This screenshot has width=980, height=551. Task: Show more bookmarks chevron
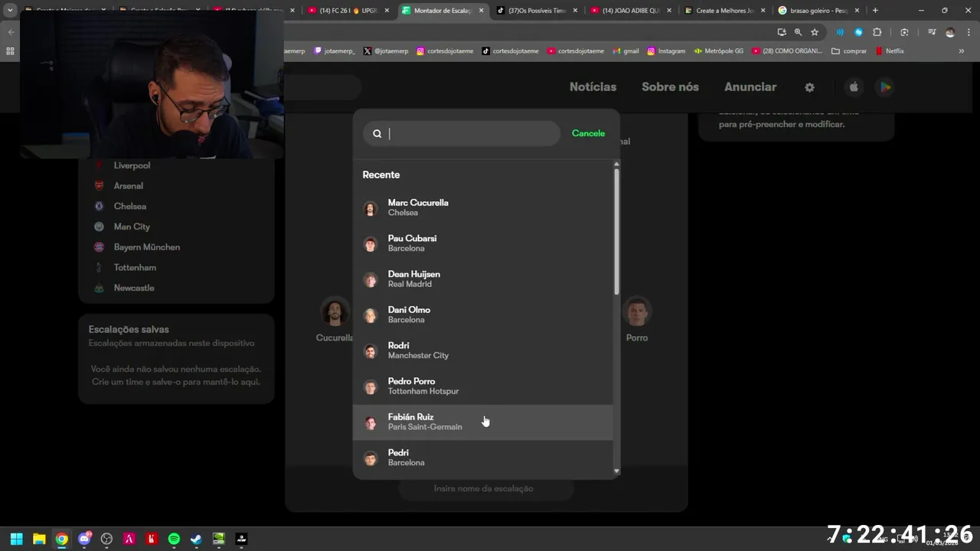click(962, 51)
